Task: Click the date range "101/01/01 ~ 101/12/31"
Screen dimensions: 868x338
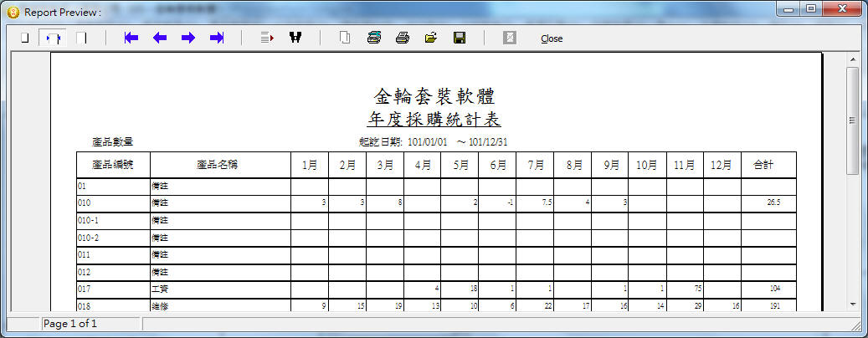Action: coord(458,142)
